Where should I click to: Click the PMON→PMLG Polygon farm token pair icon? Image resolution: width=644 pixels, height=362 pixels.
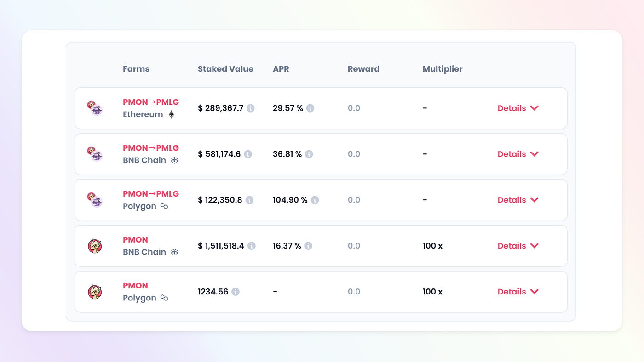[95, 200]
